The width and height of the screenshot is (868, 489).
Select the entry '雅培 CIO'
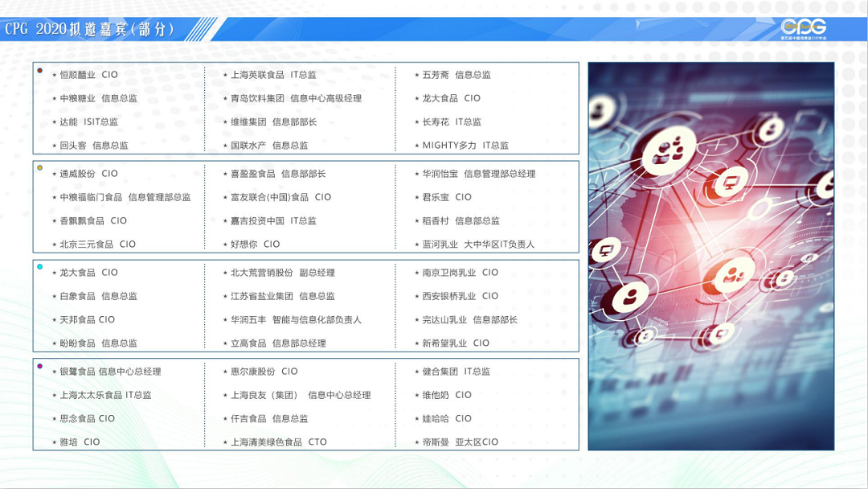[x=80, y=442]
